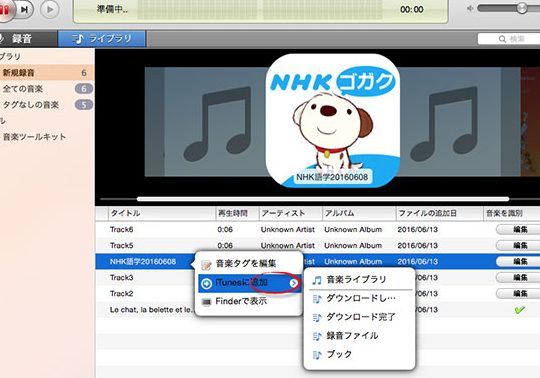Click the play button in the toolbar
The image size is (540, 378).
50,9
